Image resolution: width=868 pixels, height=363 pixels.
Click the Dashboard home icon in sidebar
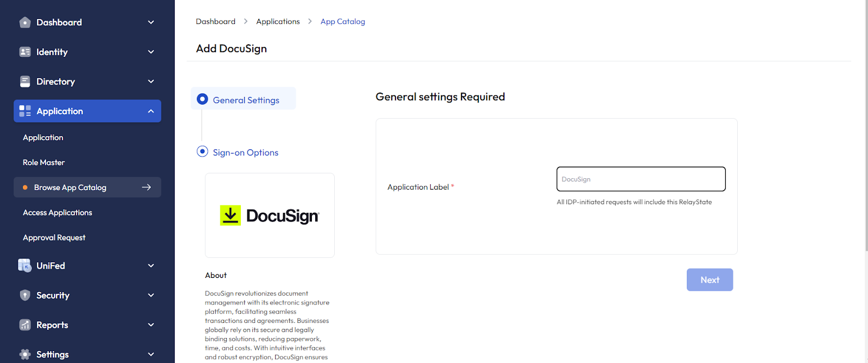click(25, 22)
